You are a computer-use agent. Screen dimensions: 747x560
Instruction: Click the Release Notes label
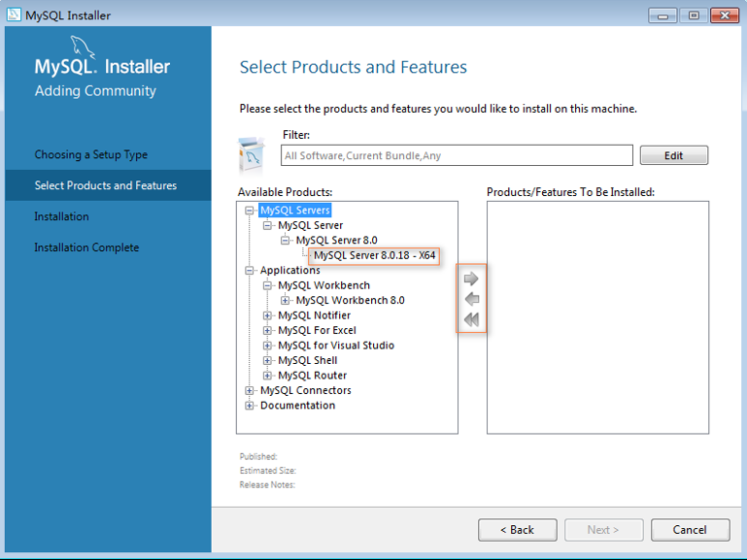267,485
